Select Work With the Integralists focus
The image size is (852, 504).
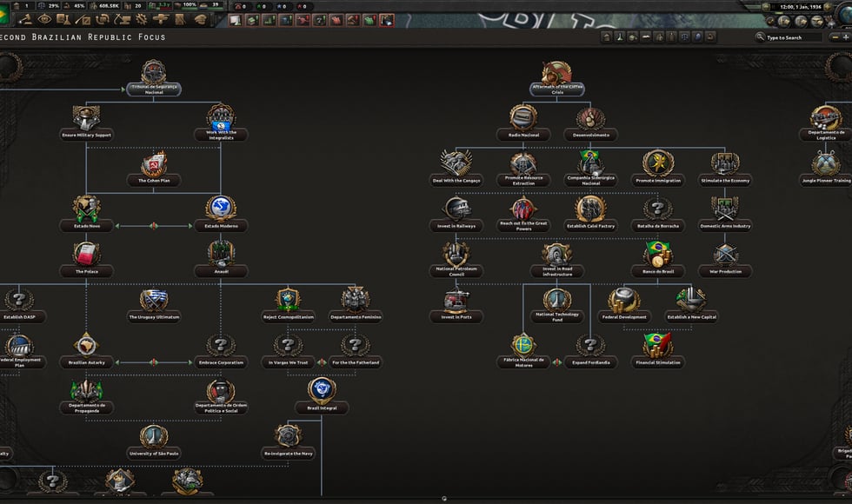click(221, 123)
